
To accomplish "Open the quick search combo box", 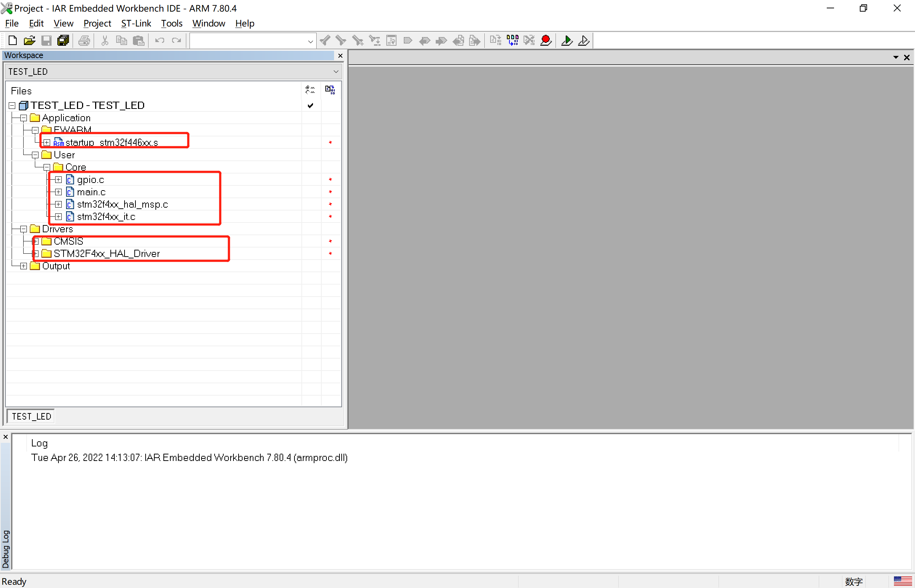I will click(x=310, y=41).
